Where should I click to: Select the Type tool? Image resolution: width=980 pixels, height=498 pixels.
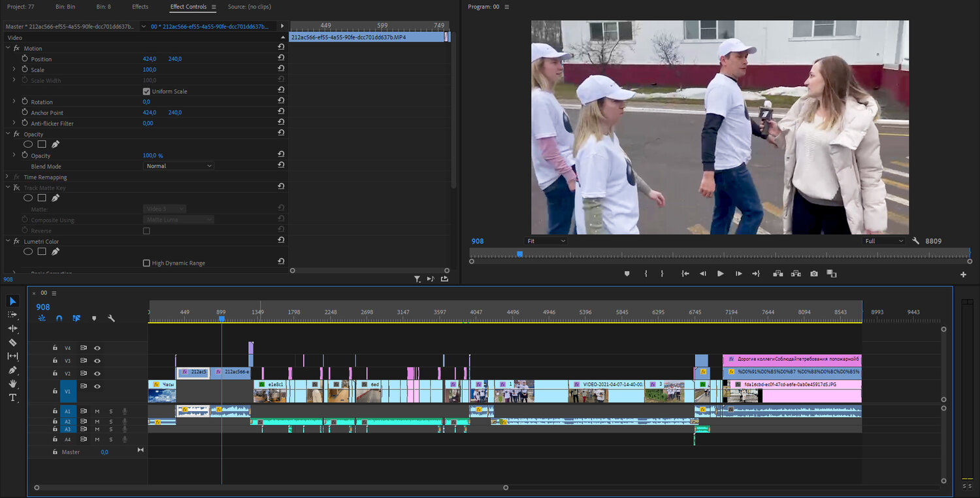12,397
